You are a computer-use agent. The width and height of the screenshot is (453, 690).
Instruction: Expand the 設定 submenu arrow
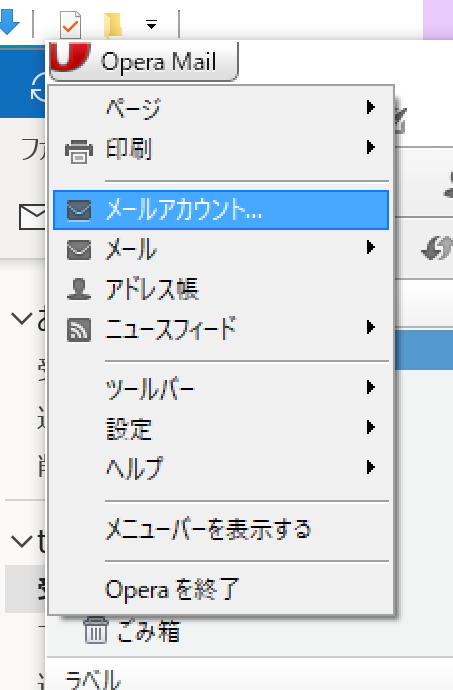click(x=371, y=427)
